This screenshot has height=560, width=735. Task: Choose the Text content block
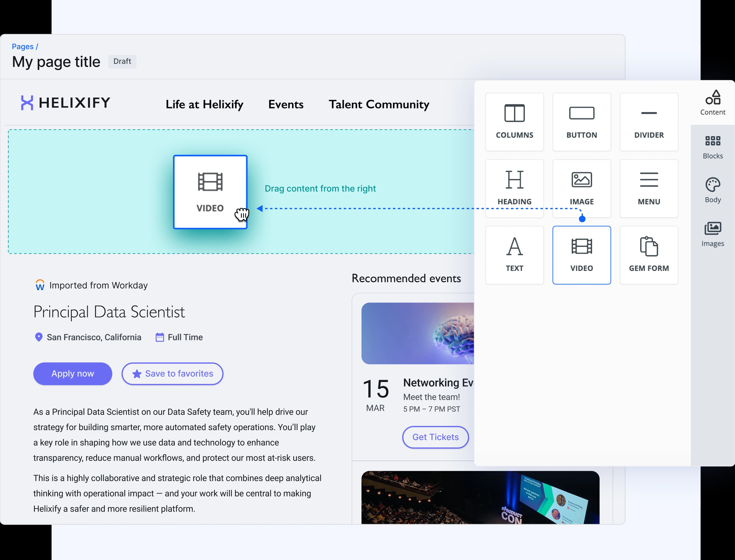click(514, 255)
